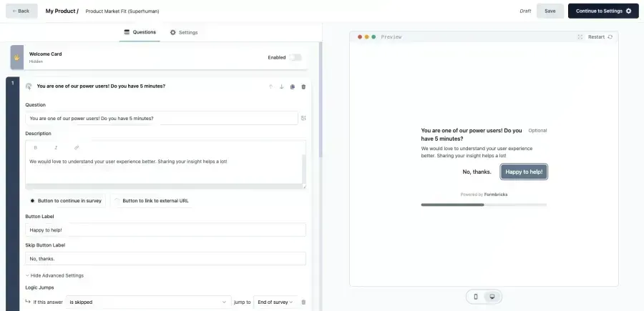Image resolution: width=644 pixels, height=311 pixels.
Task: Collapse Hide Advanced Settings section
Action: point(54,275)
